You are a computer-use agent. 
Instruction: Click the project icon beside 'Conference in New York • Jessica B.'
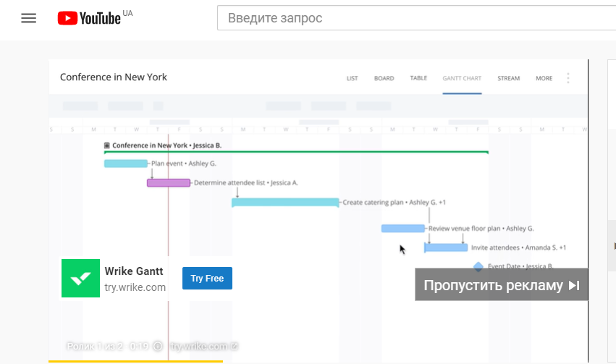pyautogui.click(x=107, y=145)
